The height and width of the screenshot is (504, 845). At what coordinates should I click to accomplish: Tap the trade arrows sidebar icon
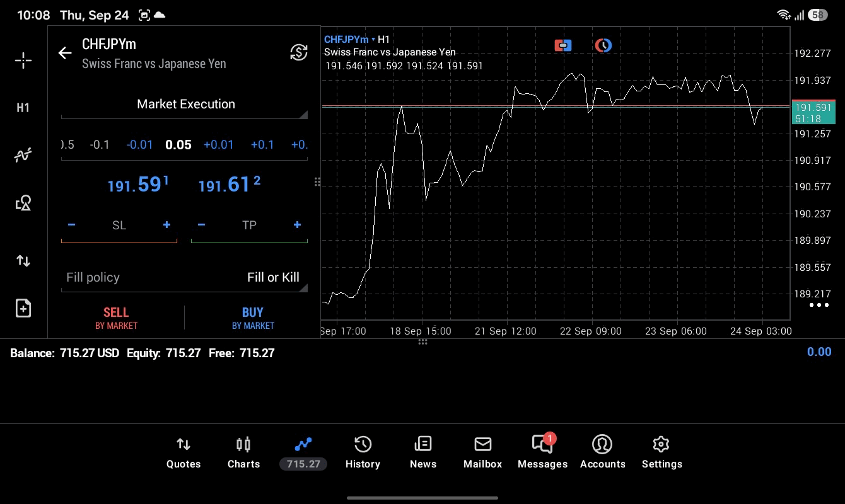click(23, 260)
